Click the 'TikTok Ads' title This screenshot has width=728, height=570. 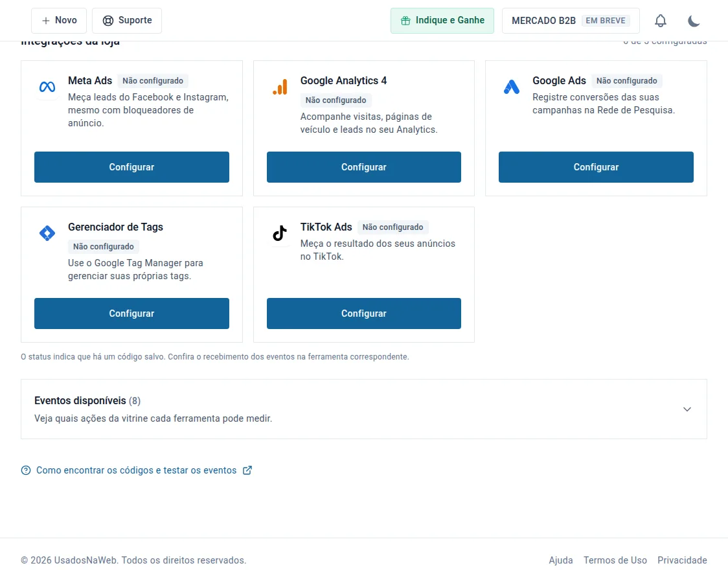click(x=326, y=227)
